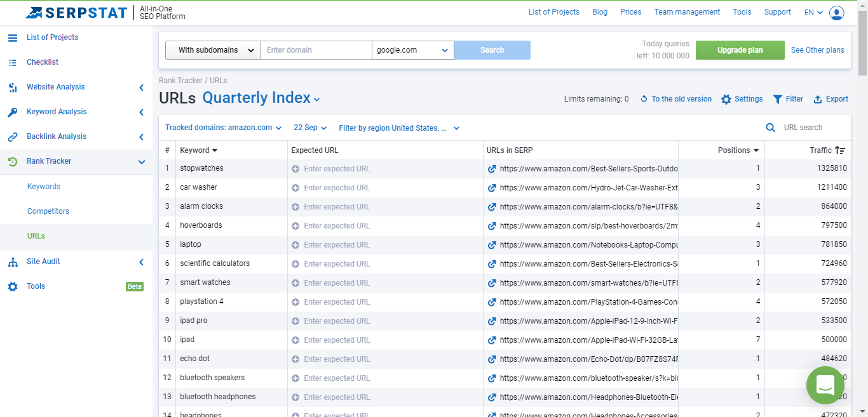This screenshot has width=868, height=417.
Task: Open external link icon for laptop URL
Action: [492, 245]
